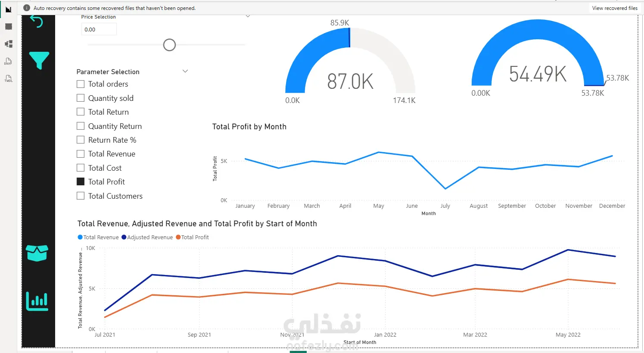This screenshot has height=353, width=644.
Task: Uncheck the Total Profit checkbox
Action: point(81,182)
